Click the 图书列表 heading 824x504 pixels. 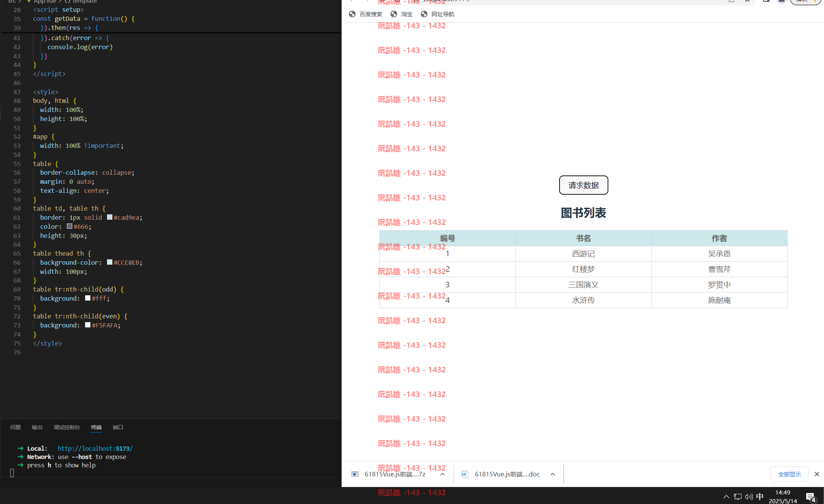(583, 213)
